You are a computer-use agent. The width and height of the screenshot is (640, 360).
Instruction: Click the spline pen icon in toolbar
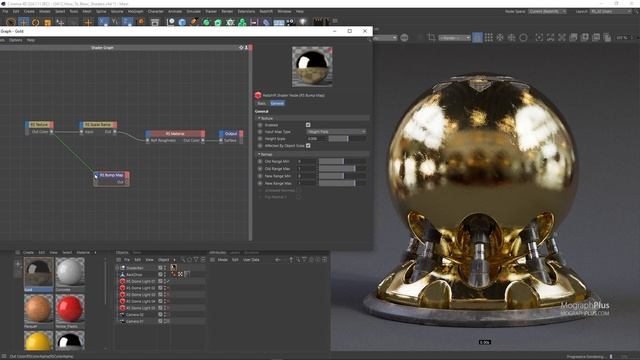pos(194,22)
